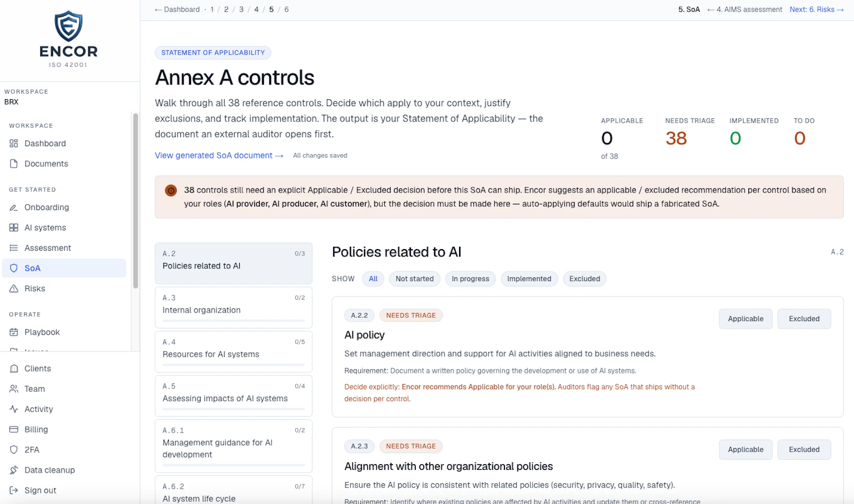
Task: Click the Documents file icon
Action: coord(14,164)
